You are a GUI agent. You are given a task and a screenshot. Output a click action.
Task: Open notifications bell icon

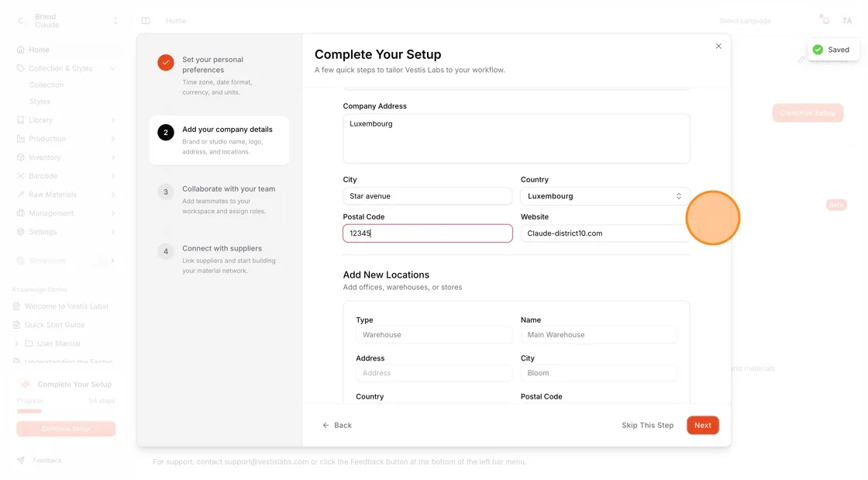coord(825,20)
